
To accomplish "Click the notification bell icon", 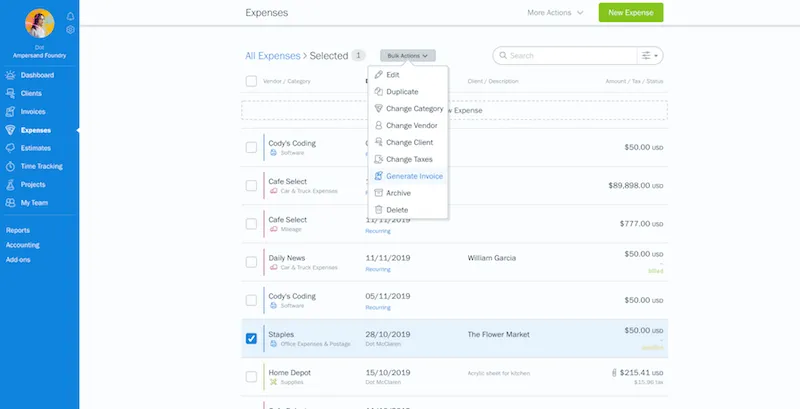I will [x=70, y=16].
